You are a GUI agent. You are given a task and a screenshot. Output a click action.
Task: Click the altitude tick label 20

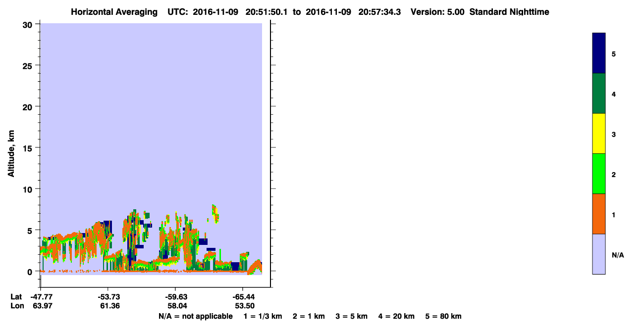point(29,107)
